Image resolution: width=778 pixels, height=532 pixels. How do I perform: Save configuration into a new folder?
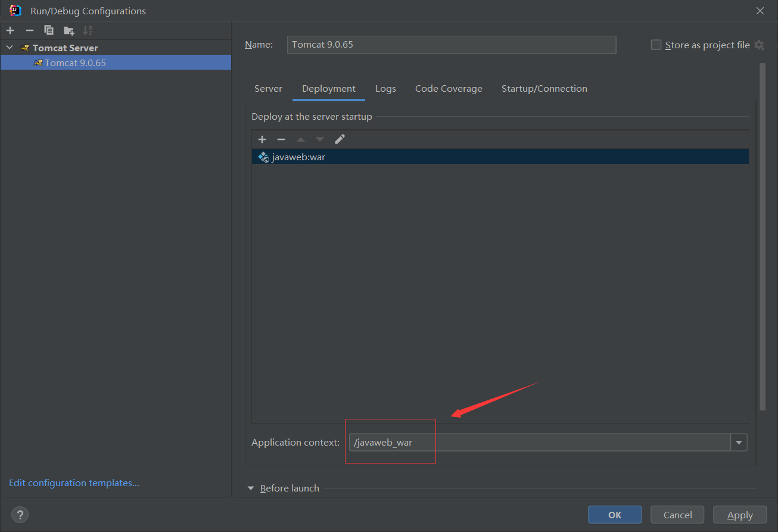(x=69, y=30)
